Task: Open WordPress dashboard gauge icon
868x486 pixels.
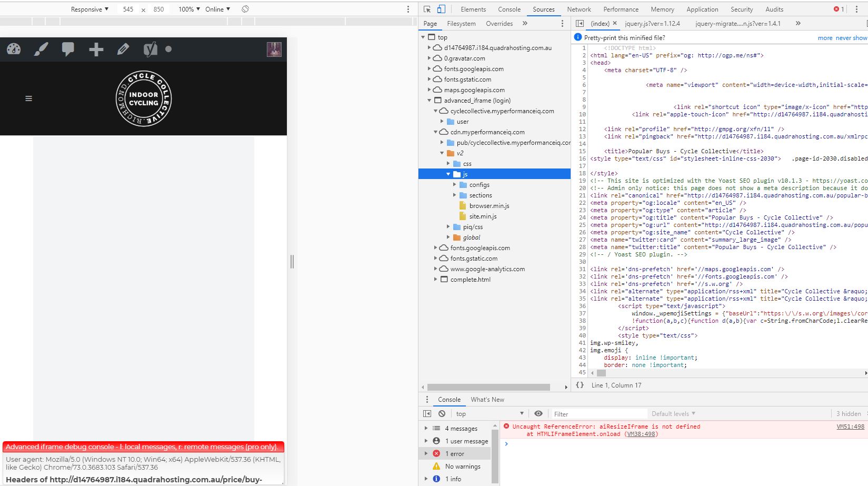Action: pyautogui.click(x=14, y=49)
